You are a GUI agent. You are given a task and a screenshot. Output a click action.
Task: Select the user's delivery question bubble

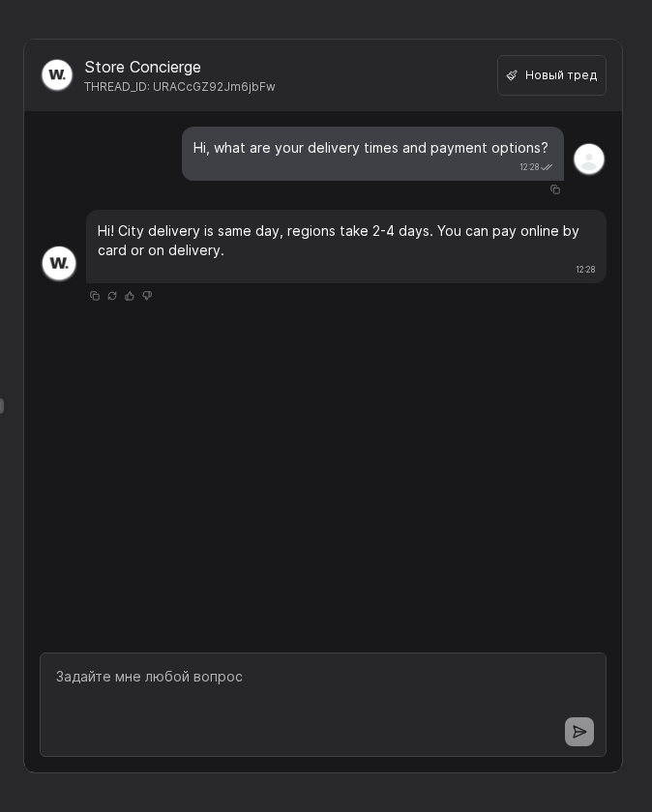(370, 148)
